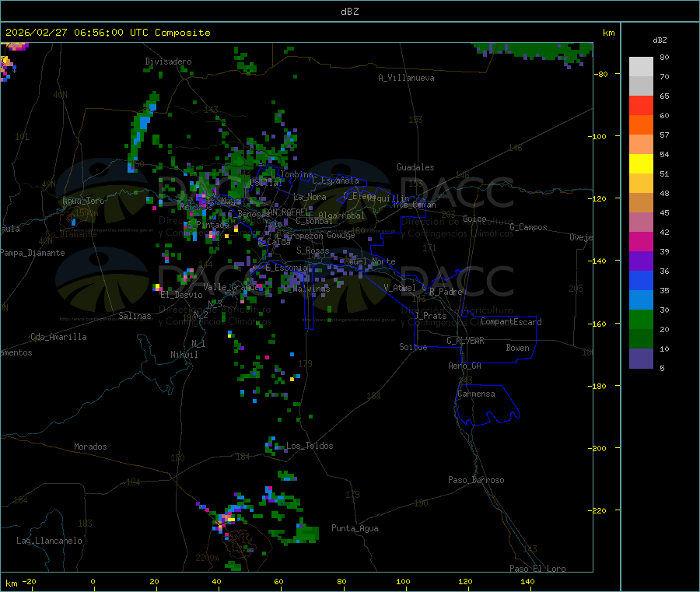Screen dimensions: 700x592
Task: Click the 100 km horizontal axis label
Action: [403, 581]
